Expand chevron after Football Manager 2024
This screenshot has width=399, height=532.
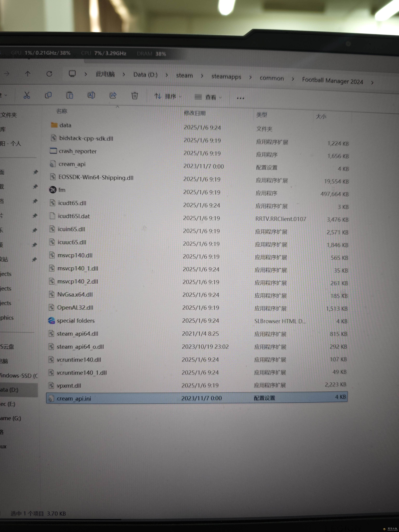click(x=372, y=83)
